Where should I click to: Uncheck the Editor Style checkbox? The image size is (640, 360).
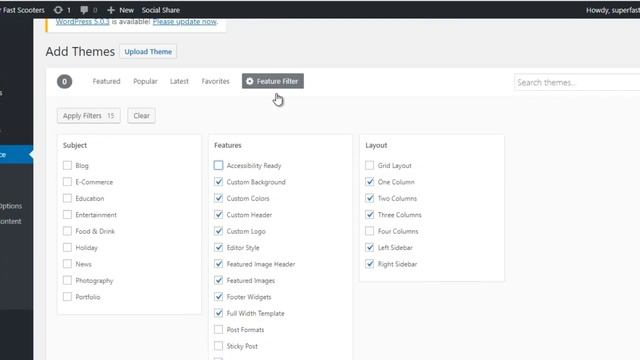[x=218, y=247]
